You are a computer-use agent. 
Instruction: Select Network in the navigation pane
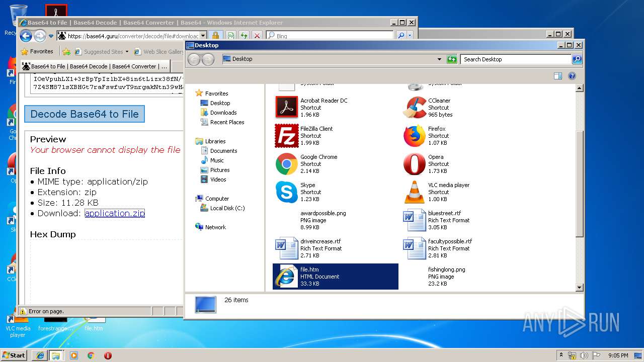pos(210,227)
